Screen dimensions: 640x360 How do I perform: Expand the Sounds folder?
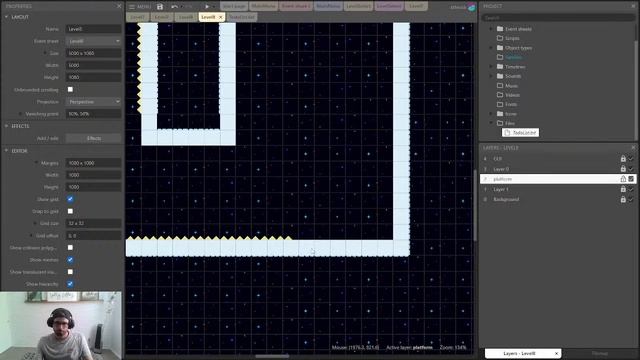click(491, 76)
